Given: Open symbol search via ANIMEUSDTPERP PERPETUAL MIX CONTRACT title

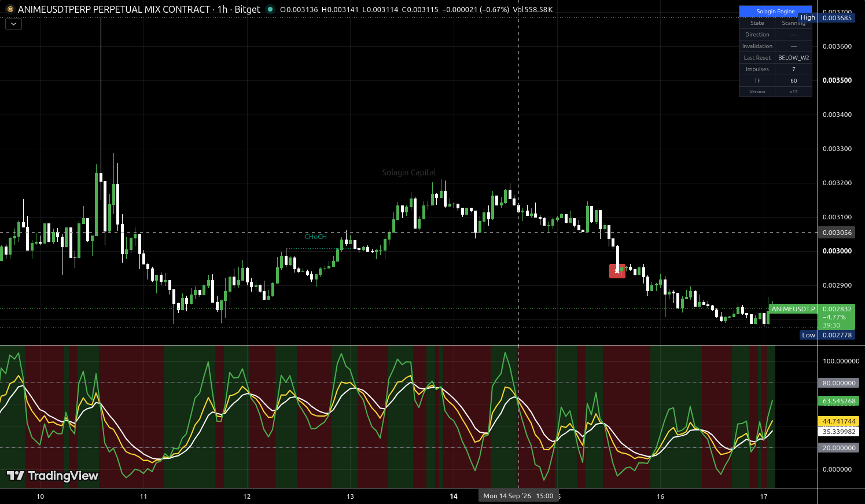Looking at the screenshot, I should [x=114, y=9].
